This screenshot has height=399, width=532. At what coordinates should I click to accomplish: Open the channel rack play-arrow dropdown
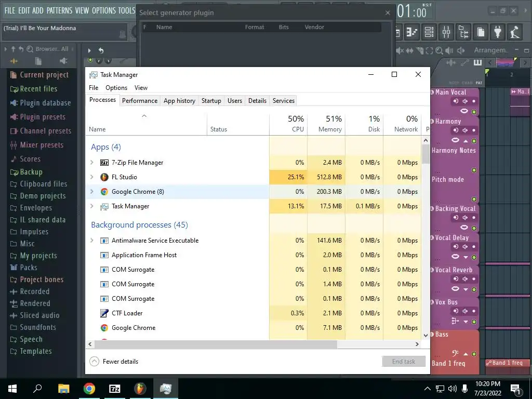pos(89,50)
